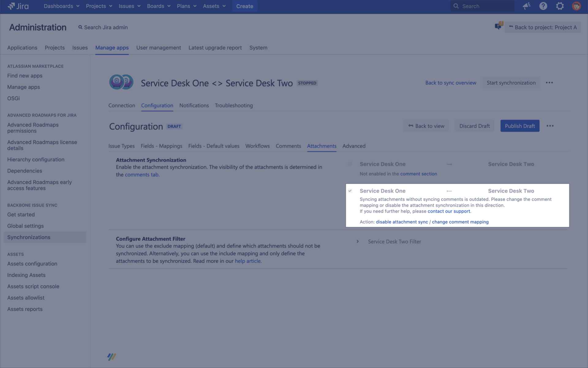Click the Jira logo icon

12,6
